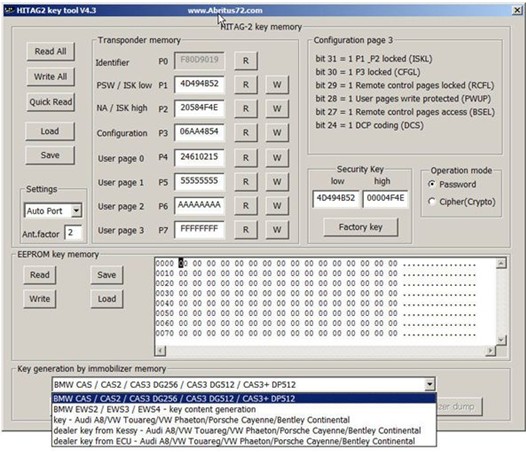Read User page 3 (P7)
This screenshot has height=452, width=526.
[x=246, y=230]
